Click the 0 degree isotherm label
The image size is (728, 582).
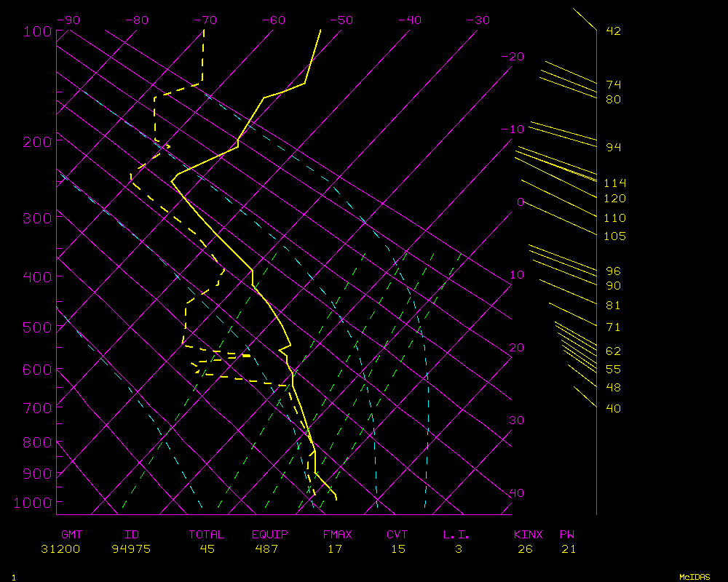coord(520,202)
